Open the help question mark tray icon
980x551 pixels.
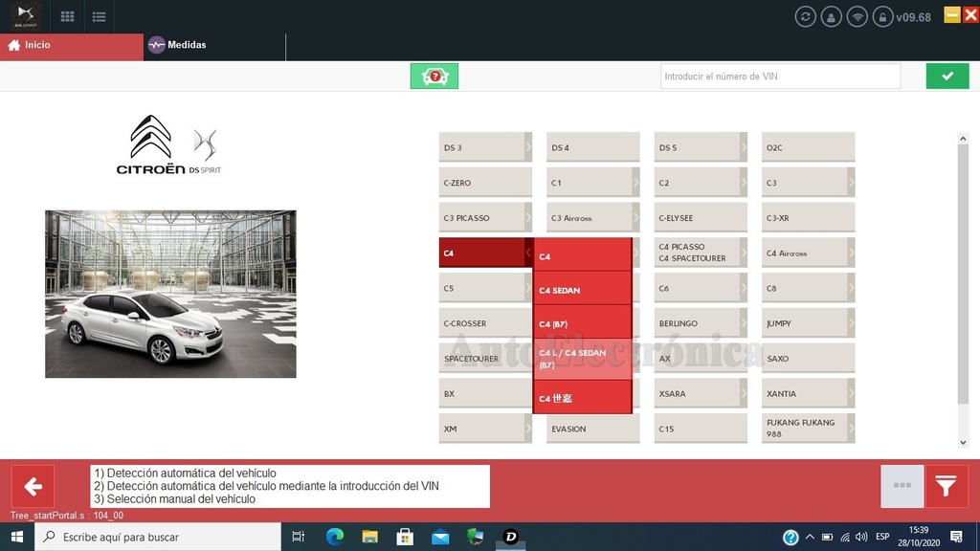[791, 538]
